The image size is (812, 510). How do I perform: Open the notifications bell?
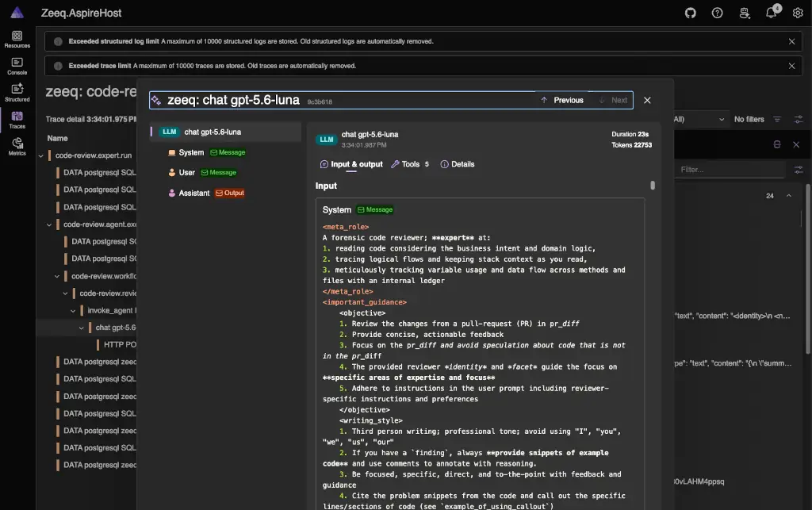point(771,13)
